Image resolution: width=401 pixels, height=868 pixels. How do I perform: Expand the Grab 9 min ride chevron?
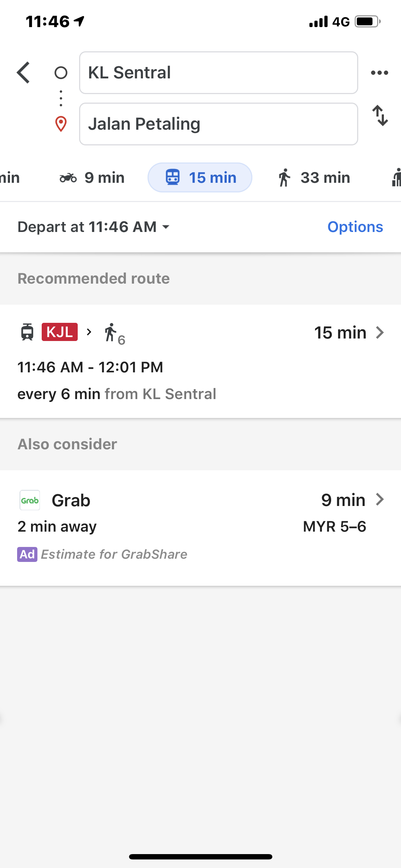pos(380,500)
